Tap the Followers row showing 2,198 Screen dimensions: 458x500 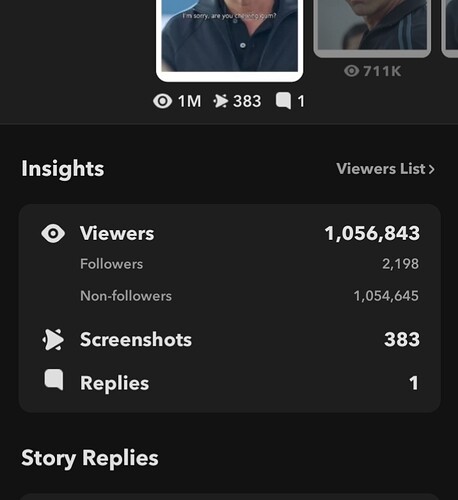[249, 264]
